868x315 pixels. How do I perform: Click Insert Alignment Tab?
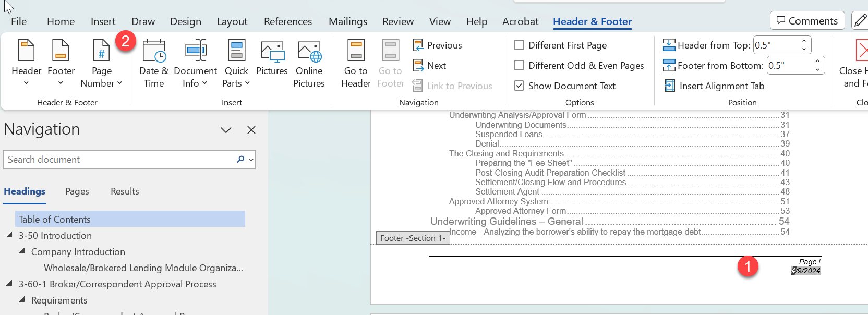(714, 86)
